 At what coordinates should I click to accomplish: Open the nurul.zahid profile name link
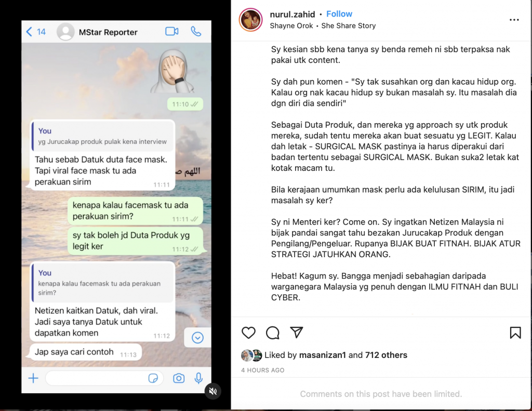(x=292, y=14)
